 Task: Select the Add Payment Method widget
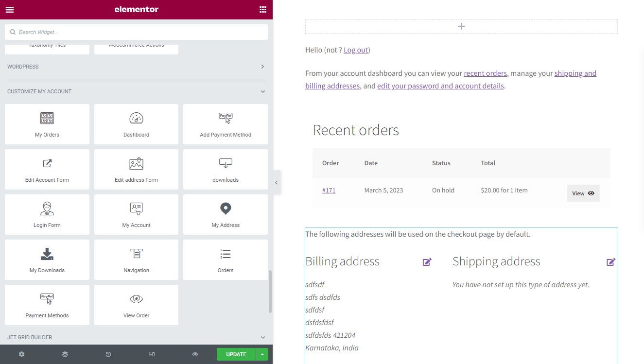(x=226, y=124)
